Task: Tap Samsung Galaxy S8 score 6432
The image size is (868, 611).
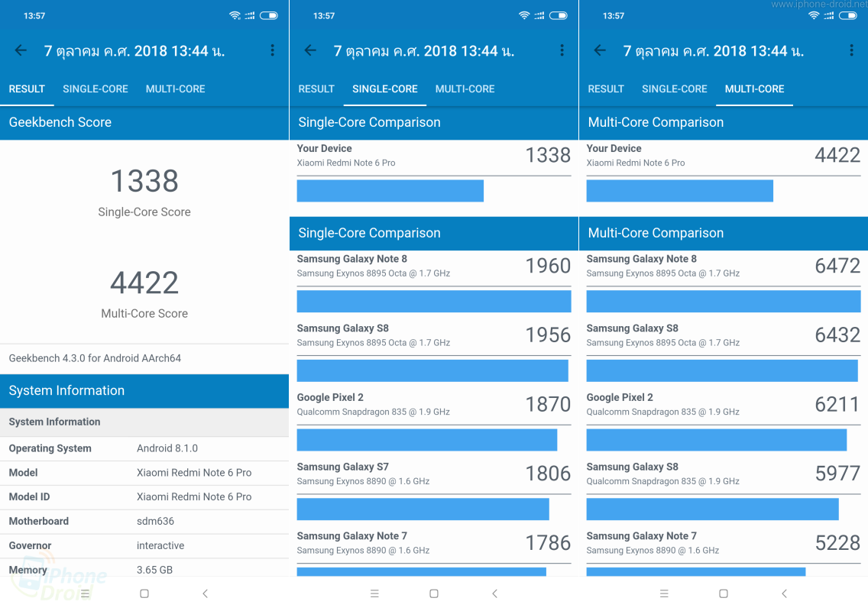Action: pos(837,335)
